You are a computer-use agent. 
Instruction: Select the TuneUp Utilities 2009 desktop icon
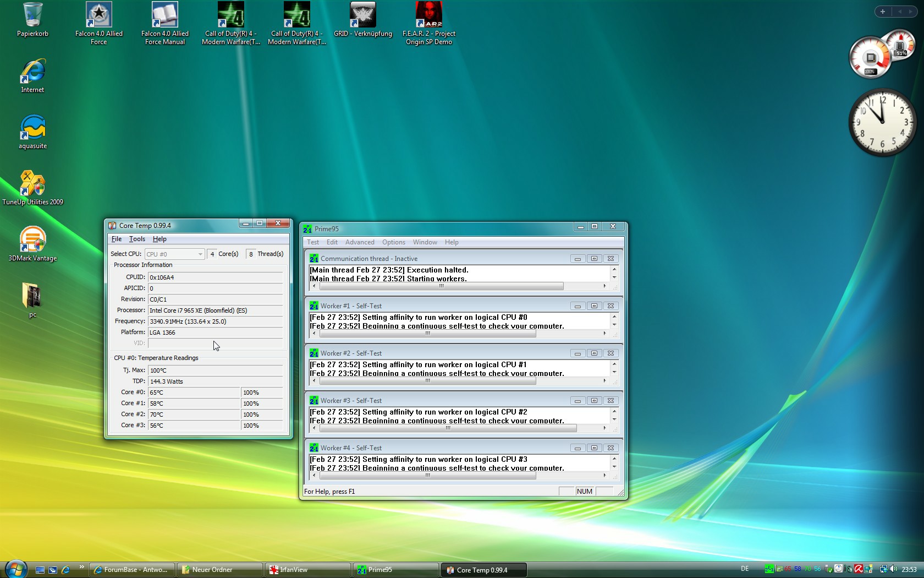click(32, 188)
